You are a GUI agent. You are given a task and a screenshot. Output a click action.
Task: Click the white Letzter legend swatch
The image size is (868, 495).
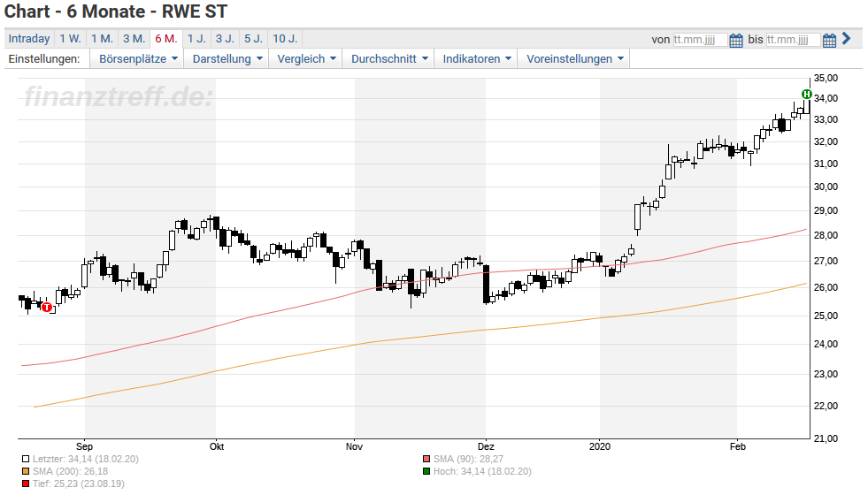[x=26, y=459]
